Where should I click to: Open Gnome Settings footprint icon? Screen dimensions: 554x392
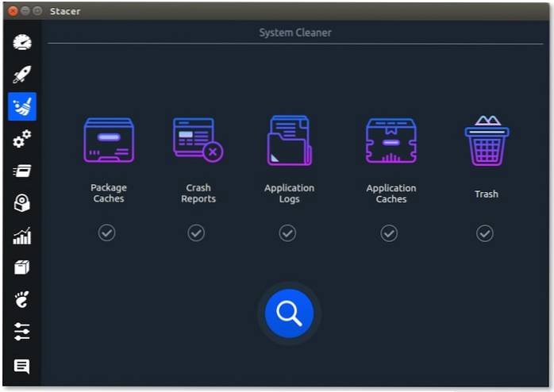22,299
